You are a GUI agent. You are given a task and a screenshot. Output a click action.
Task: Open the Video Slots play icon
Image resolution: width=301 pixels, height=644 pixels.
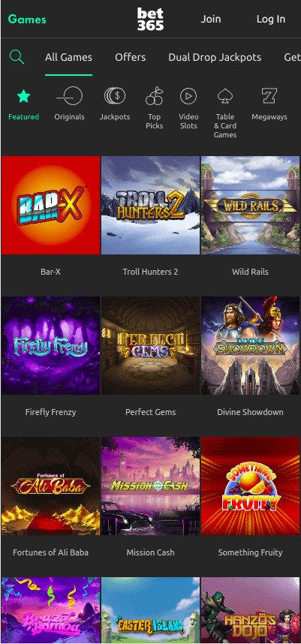188,96
